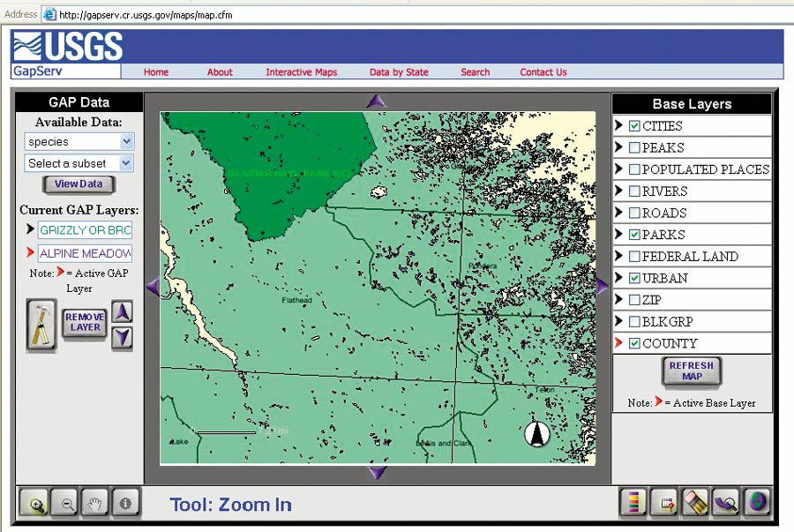
Task: Move GAP layer down with arrow button
Action: [122, 338]
